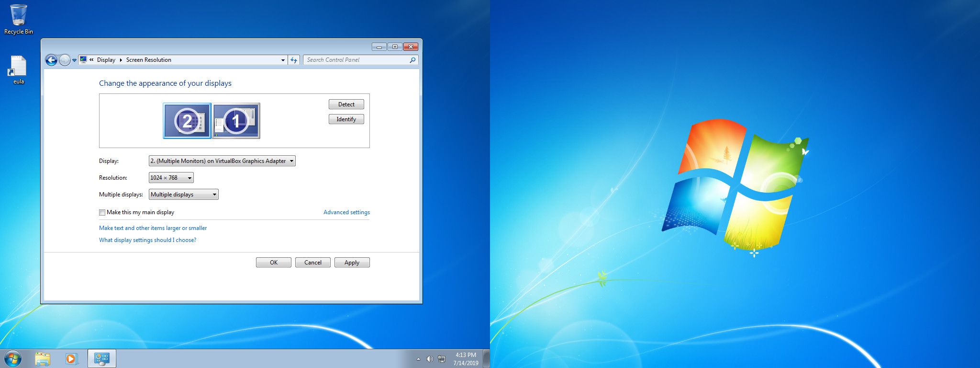This screenshot has width=980, height=368.
Task: Open Advanced settings link
Action: coord(346,212)
